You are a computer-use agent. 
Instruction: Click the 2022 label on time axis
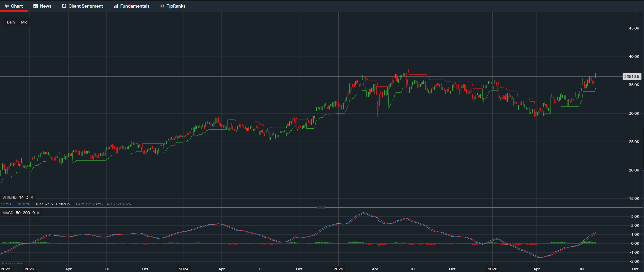tap(5, 269)
